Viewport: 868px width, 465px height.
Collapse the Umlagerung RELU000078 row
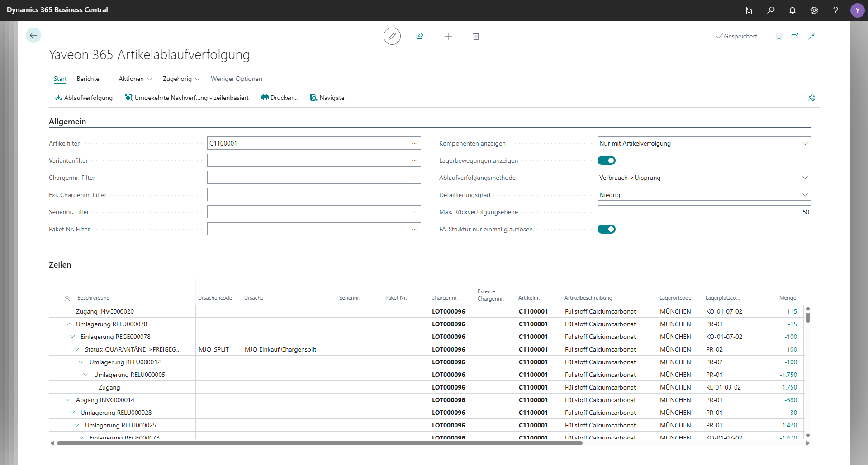[68, 324]
